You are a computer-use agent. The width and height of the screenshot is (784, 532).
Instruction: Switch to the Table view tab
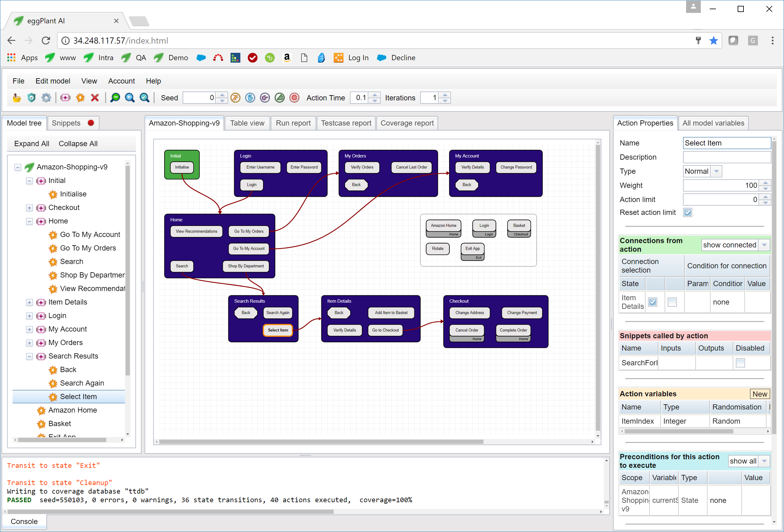[247, 123]
